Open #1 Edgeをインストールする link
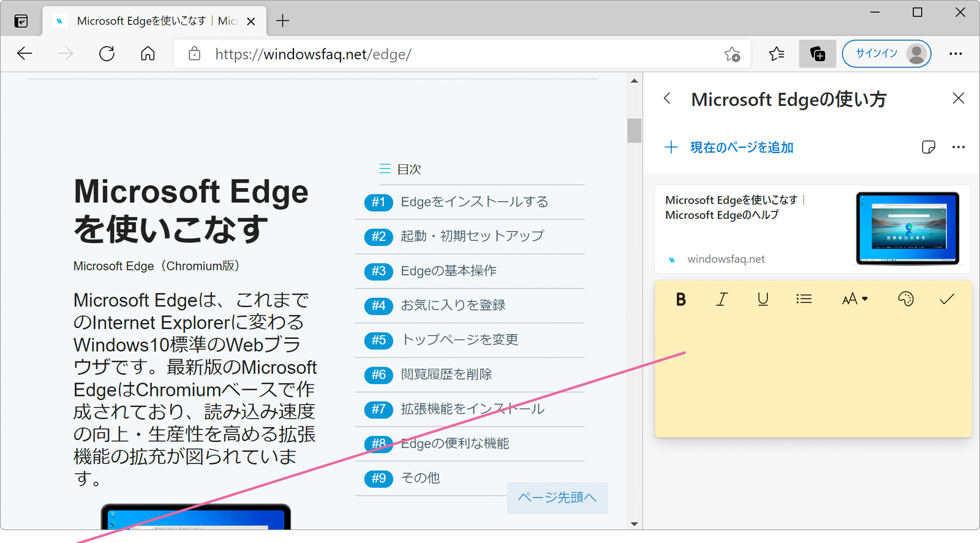The height and width of the screenshot is (543, 980). pyautogui.click(x=470, y=202)
